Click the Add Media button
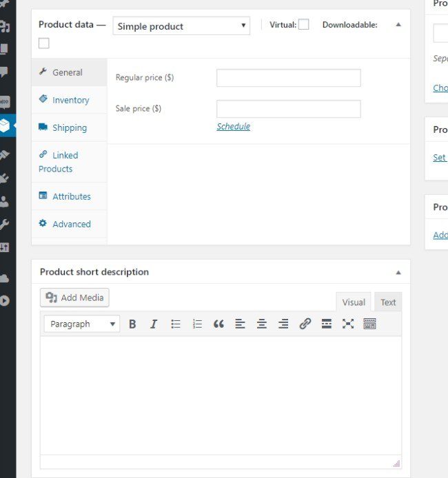The width and height of the screenshot is (448, 478). tap(74, 298)
